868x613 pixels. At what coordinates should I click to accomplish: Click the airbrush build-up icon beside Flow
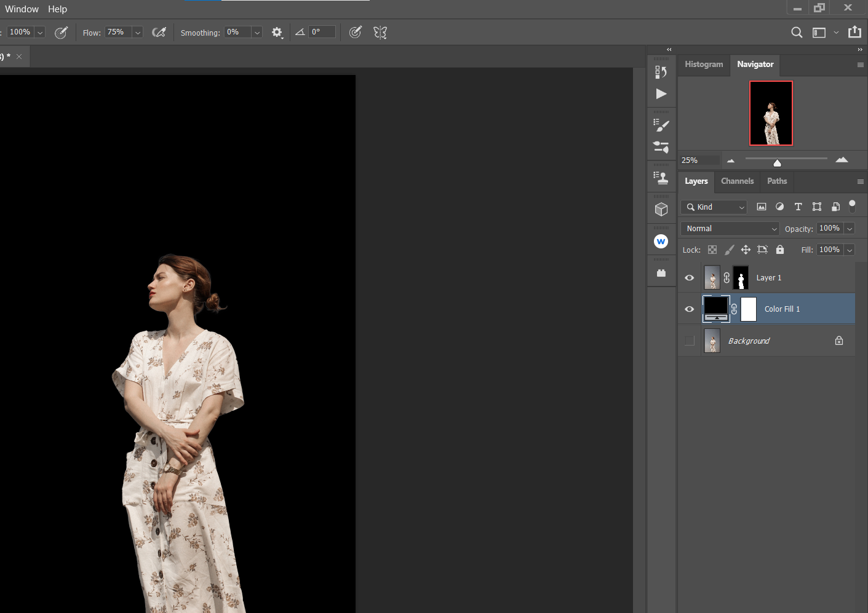159,33
